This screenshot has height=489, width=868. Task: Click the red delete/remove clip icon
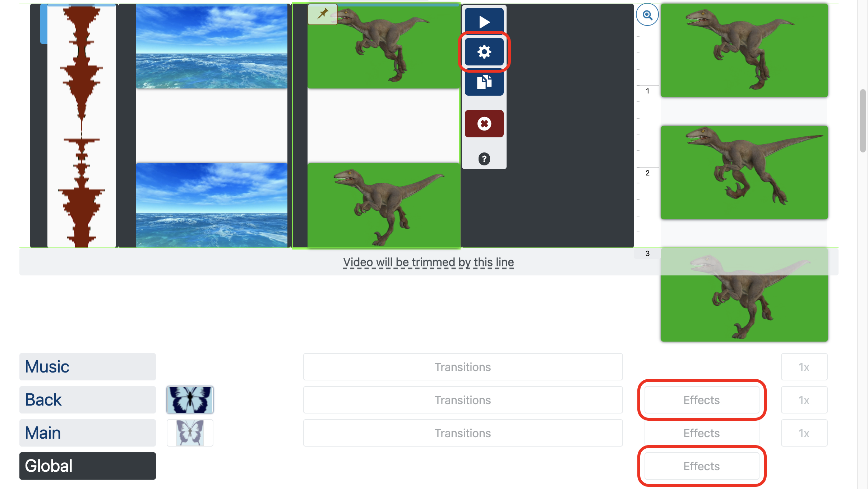(x=484, y=123)
